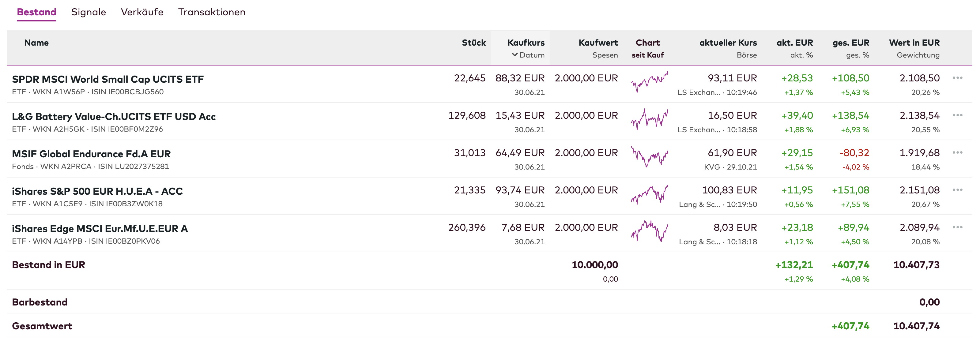Sort by Wert in EUR column header
980x352 pixels.
(914, 43)
